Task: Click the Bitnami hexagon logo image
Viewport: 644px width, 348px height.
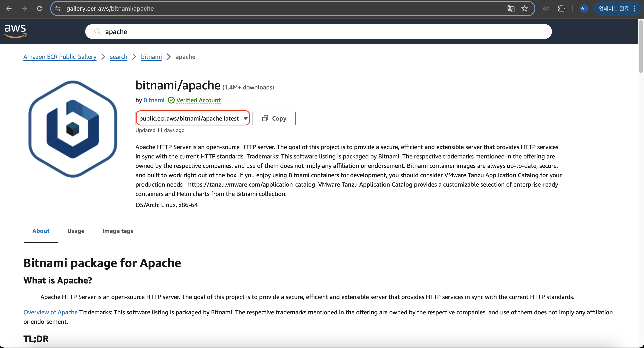Action: pos(73,129)
